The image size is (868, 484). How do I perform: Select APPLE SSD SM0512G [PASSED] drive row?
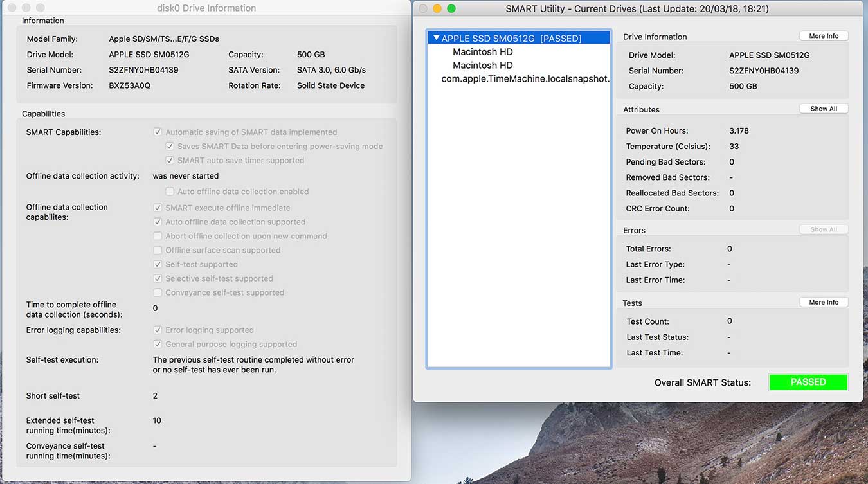[x=519, y=39]
